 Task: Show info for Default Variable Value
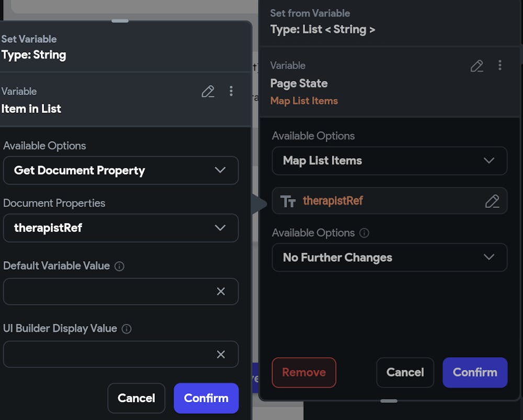click(x=119, y=266)
